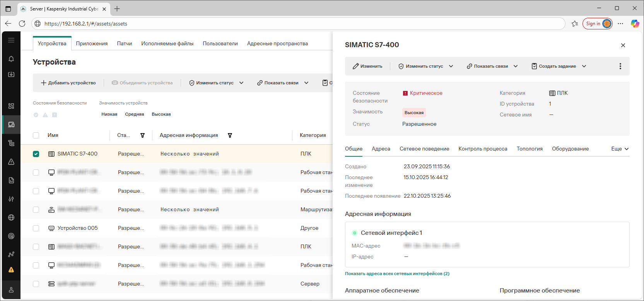Click the filter icon beside Адресная информация
This screenshot has width=644, height=301.
coord(230,135)
